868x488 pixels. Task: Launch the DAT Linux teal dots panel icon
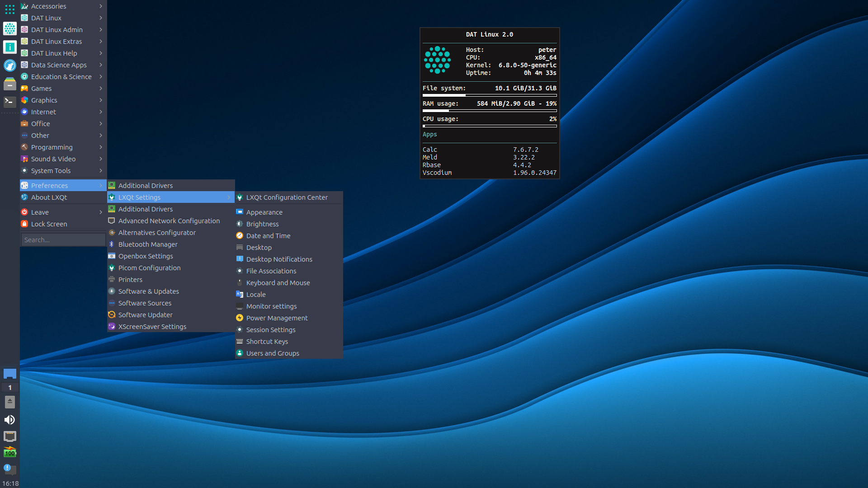pos(9,28)
